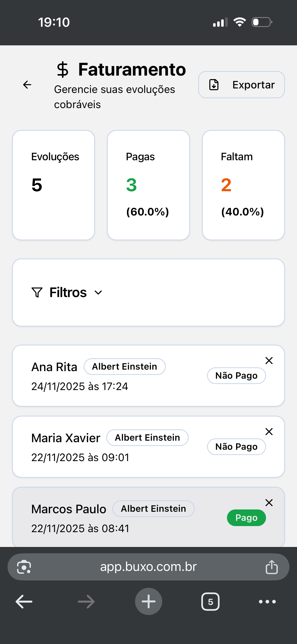The height and width of the screenshot is (644, 297).
Task: Select Albert Einstein tag on Ana Rita
Action: pyautogui.click(x=124, y=367)
